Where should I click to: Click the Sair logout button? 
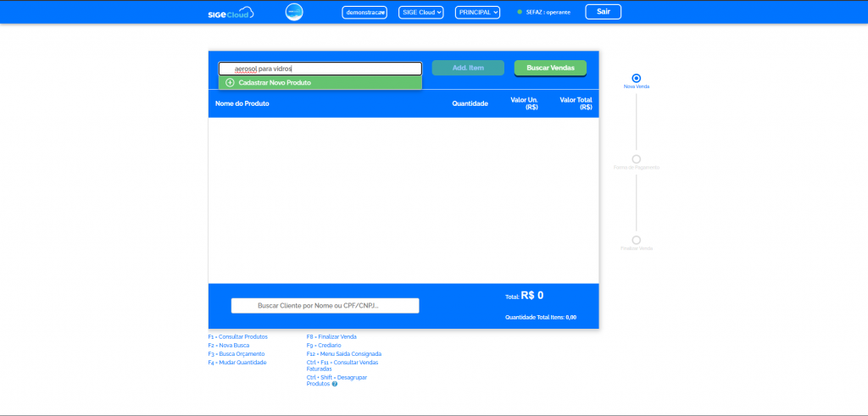click(x=603, y=12)
